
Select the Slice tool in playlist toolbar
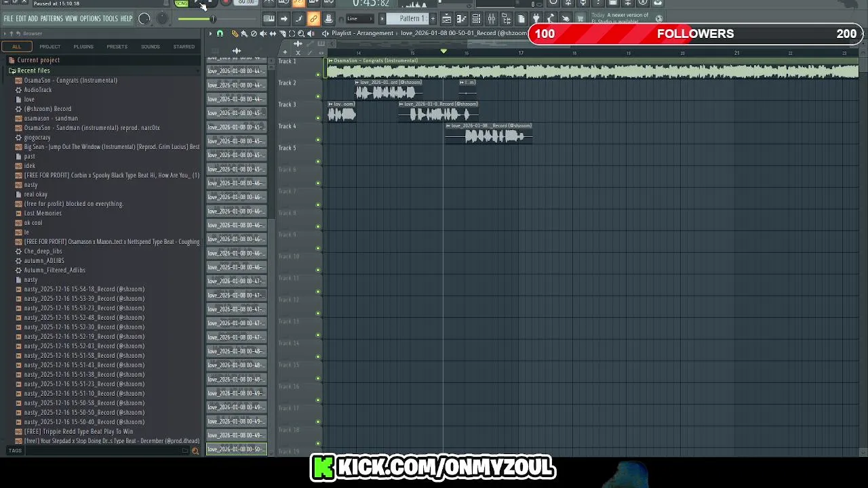pos(282,33)
